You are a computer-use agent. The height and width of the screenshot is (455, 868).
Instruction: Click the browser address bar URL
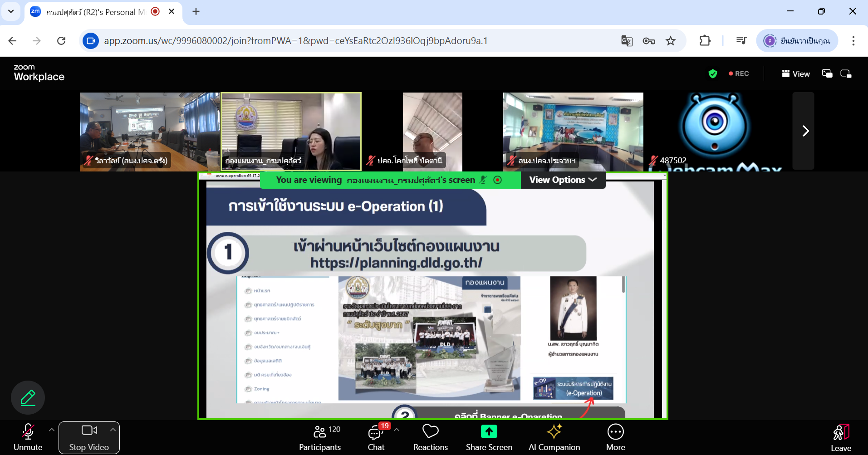(x=295, y=41)
